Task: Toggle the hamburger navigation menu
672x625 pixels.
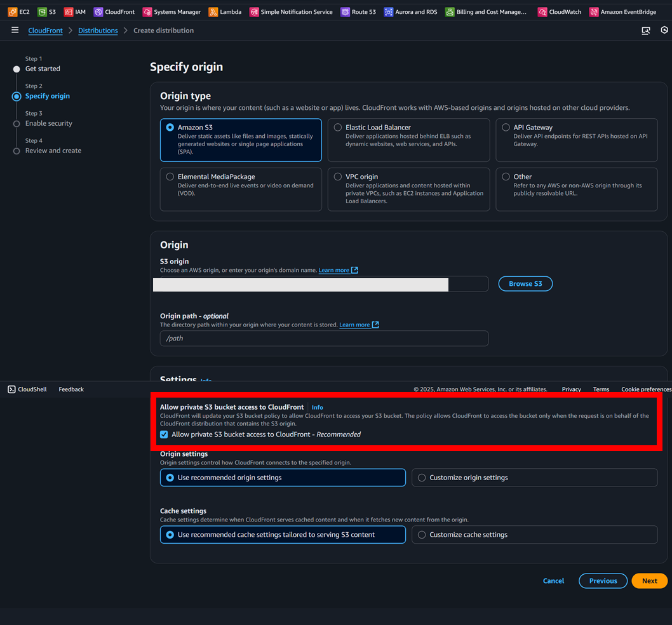Action: click(x=15, y=30)
